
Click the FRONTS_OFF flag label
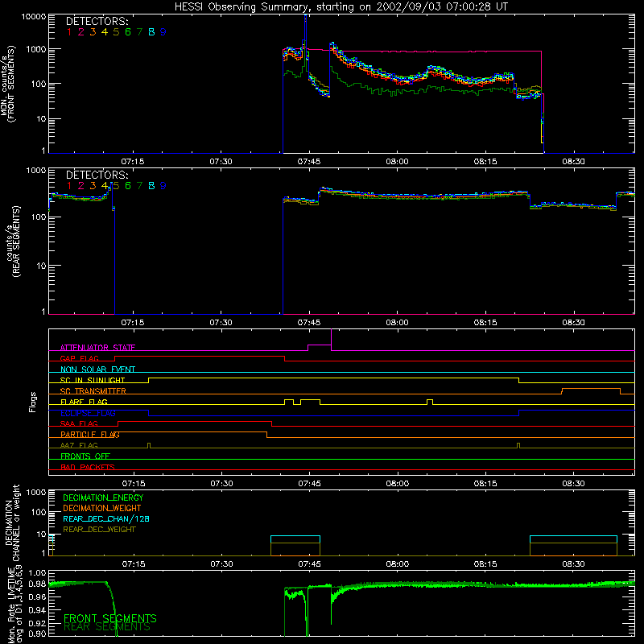coord(85,456)
